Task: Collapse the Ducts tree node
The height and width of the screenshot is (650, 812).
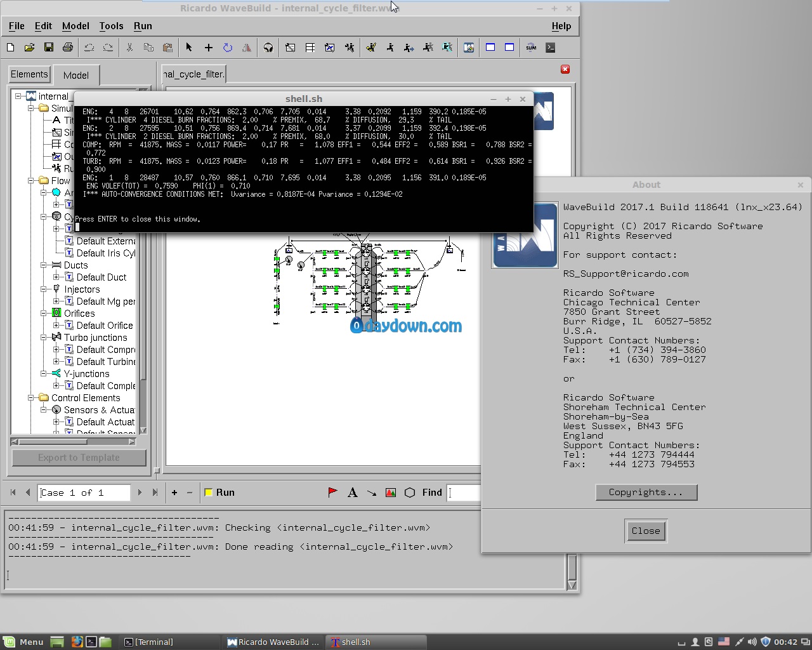Action: (44, 265)
